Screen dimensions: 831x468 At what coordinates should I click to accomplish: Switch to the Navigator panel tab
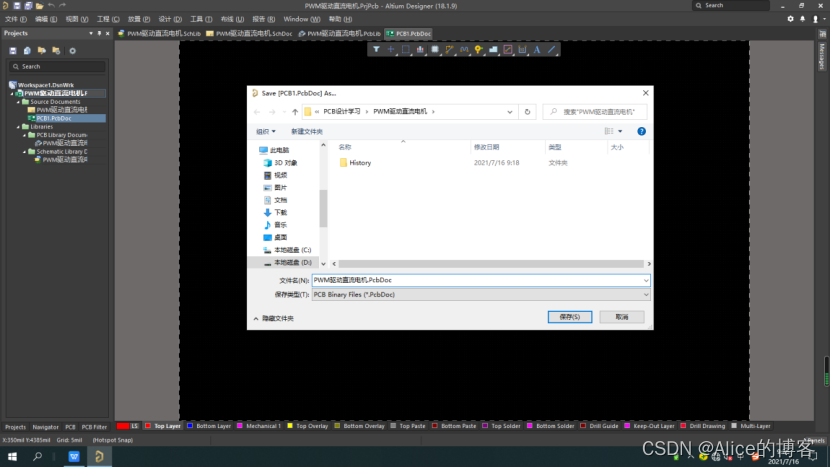pos(46,427)
